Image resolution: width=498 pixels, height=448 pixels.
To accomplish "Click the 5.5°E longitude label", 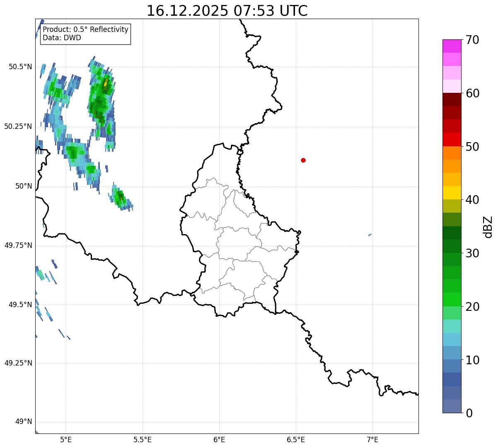I will [143, 439].
